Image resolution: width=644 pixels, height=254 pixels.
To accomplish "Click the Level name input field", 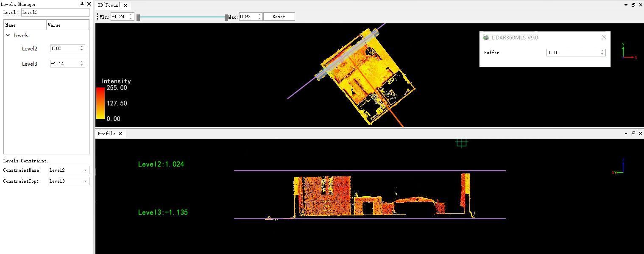I will coord(55,12).
